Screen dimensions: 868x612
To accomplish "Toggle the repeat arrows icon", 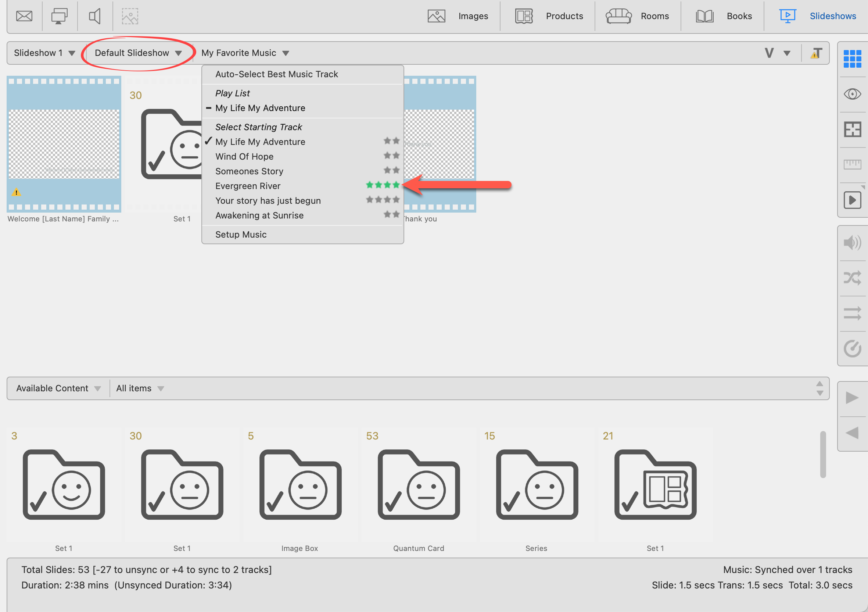I will pos(852,314).
